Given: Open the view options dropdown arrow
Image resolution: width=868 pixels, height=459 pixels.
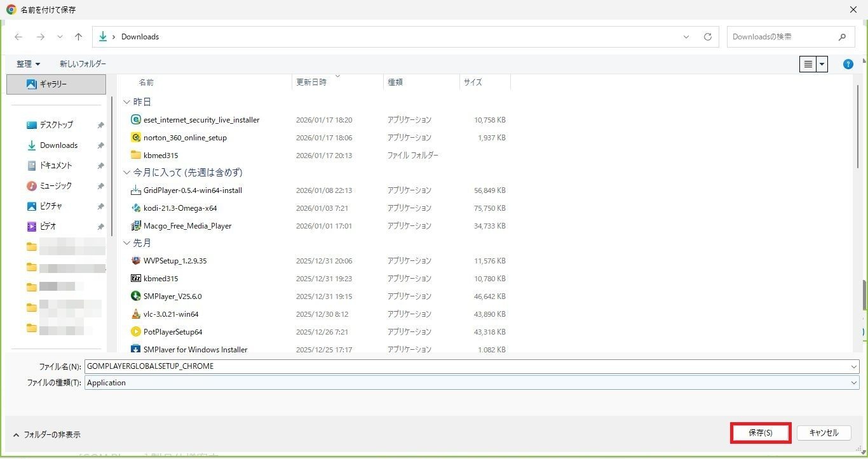Looking at the screenshot, I should click(x=822, y=64).
